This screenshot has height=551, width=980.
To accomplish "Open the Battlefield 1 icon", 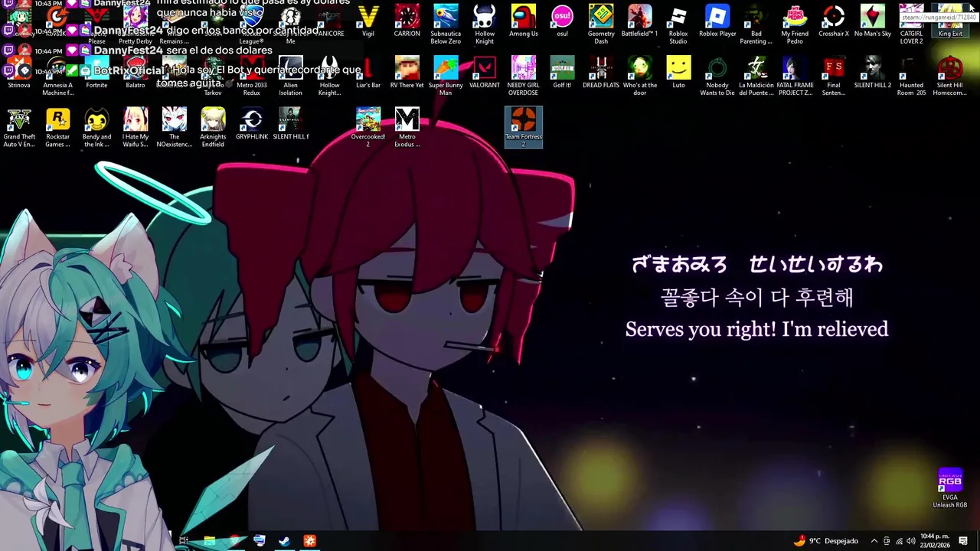I will point(640,21).
